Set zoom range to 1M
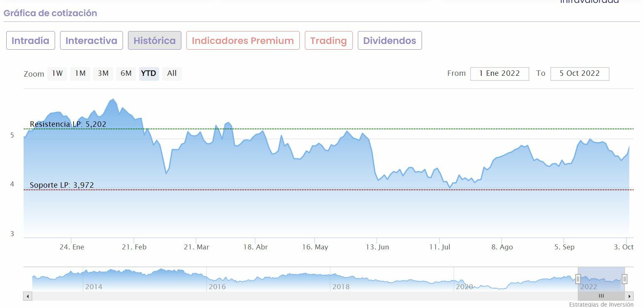Image resolution: width=644 pixels, height=307 pixels. [x=80, y=73]
